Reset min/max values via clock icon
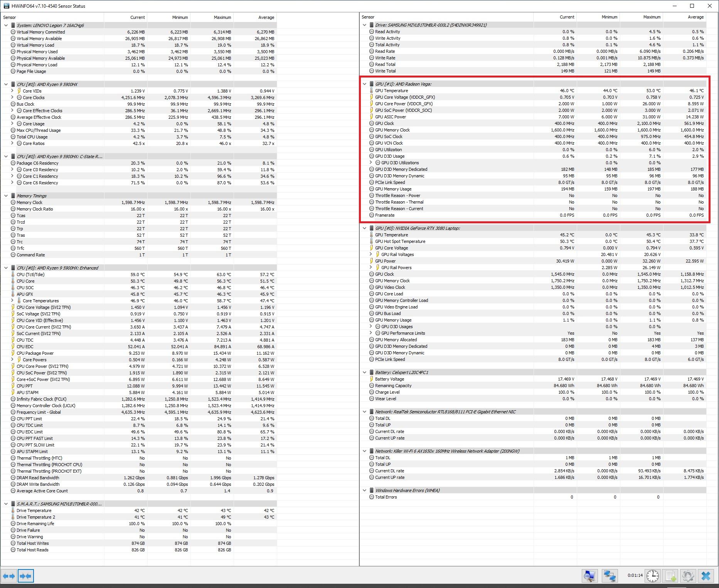719x588 pixels. point(652,576)
